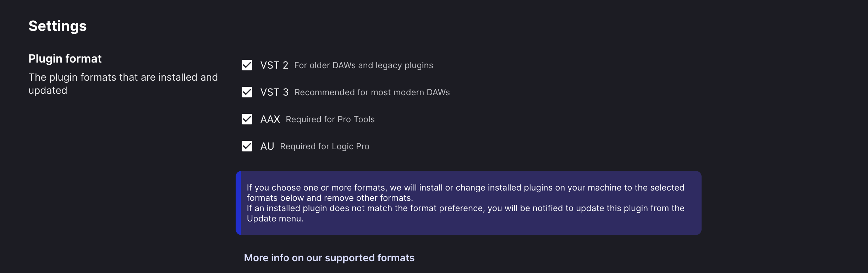Click the VST 2 label text
This screenshot has width=868, height=273.
click(x=274, y=65)
